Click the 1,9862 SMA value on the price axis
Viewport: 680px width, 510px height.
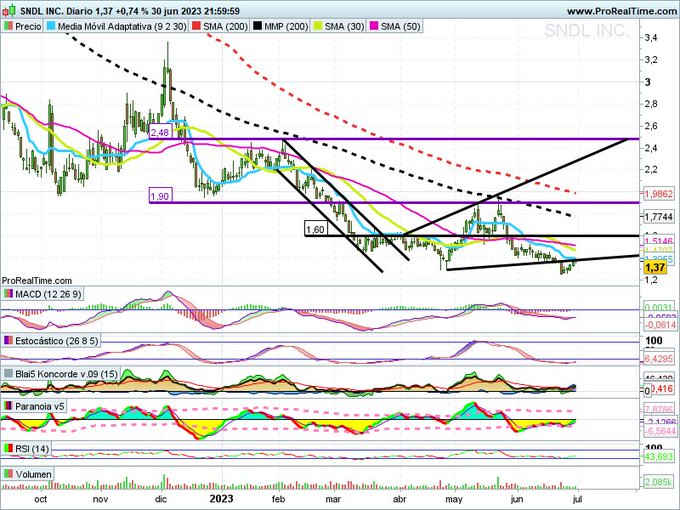point(659,194)
